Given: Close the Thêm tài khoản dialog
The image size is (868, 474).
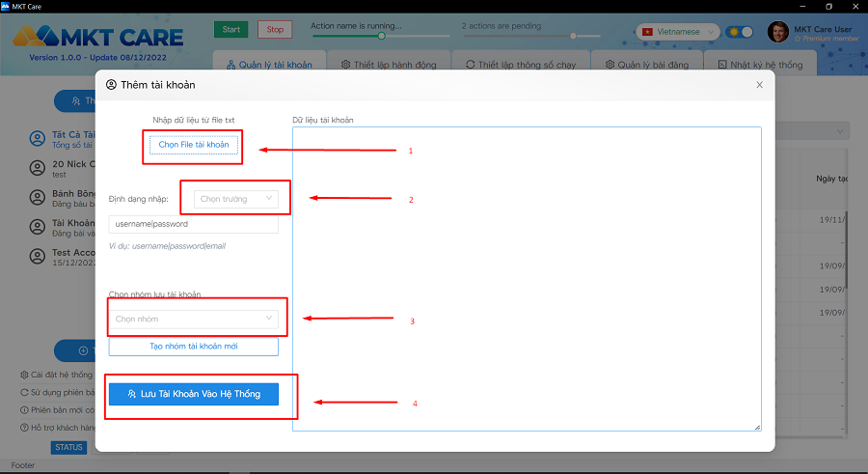Looking at the screenshot, I should click(x=760, y=85).
